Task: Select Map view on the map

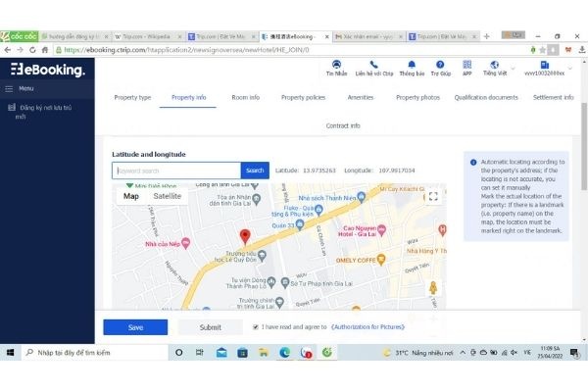Action: 131,196
